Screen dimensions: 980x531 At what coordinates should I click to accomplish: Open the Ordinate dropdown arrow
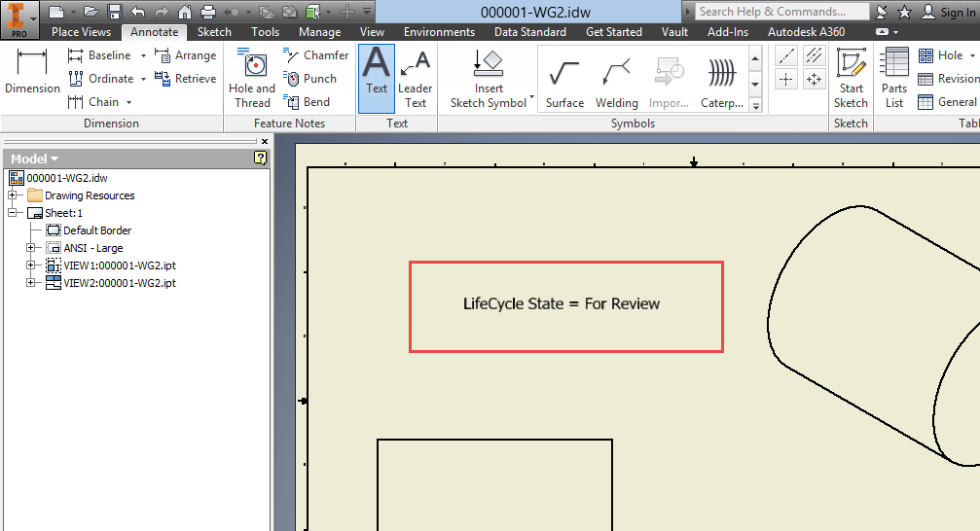pyautogui.click(x=143, y=79)
